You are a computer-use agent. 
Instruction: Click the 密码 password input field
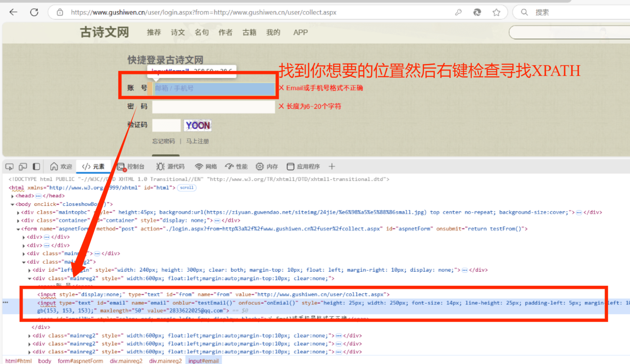point(214,107)
